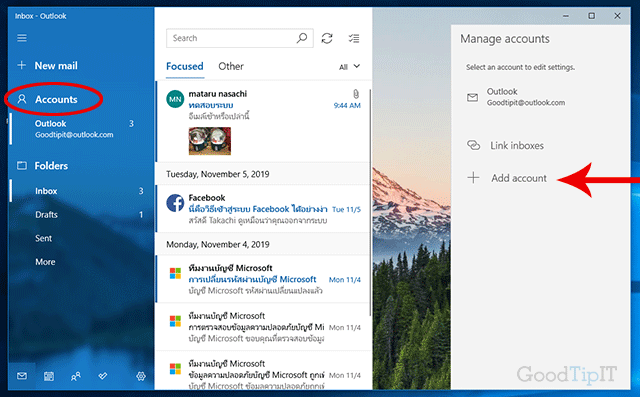The image size is (640, 397).
Task: Click the attachment paperclip icon
Action: tap(356, 94)
